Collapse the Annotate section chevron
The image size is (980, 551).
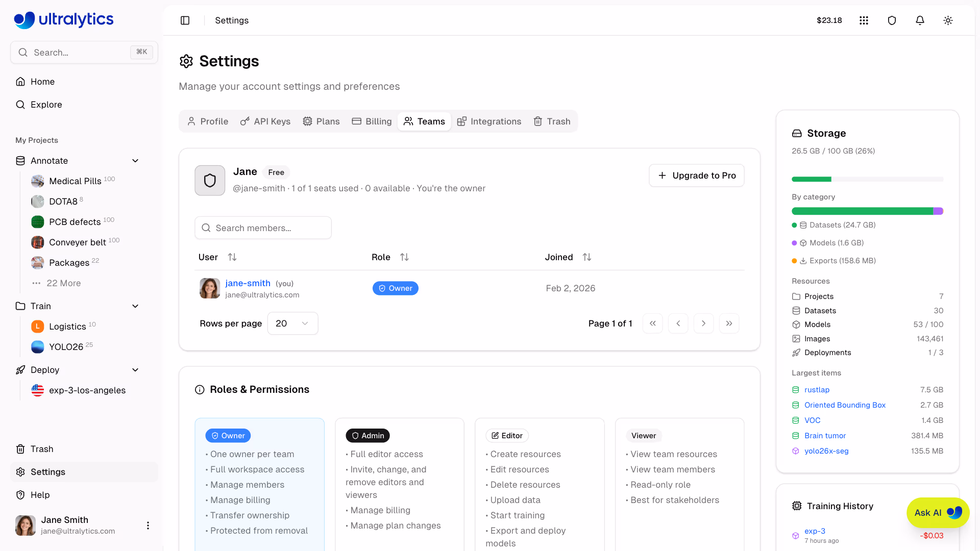tap(135, 161)
